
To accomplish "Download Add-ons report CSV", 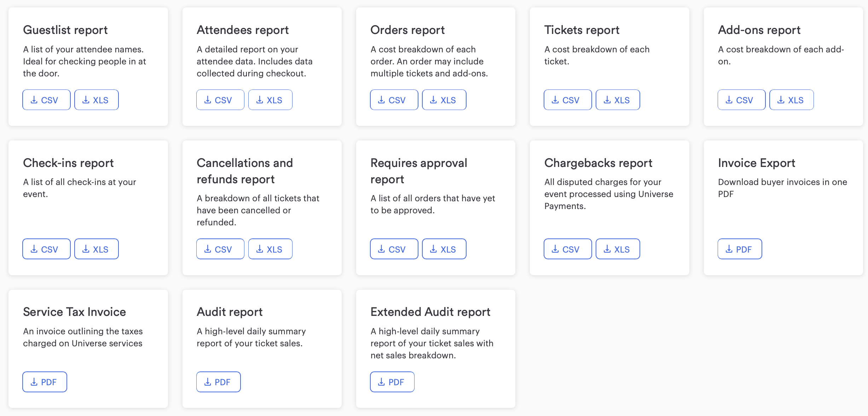I will (x=741, y=100).
